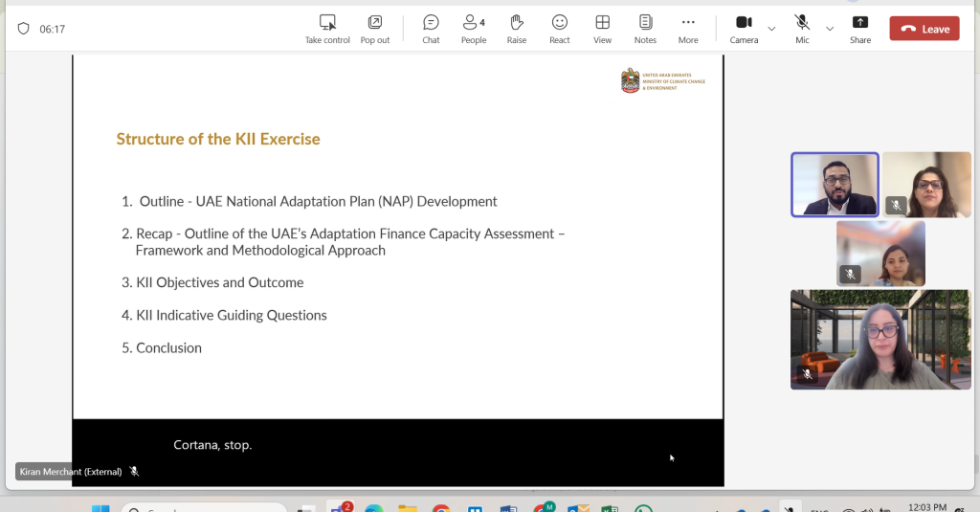Image resolution: width=980 pixels, height=512 pixels.
Task: Click the Windows Start button on the taskbar
Action: pyautogui.click(x=100, y=508)
